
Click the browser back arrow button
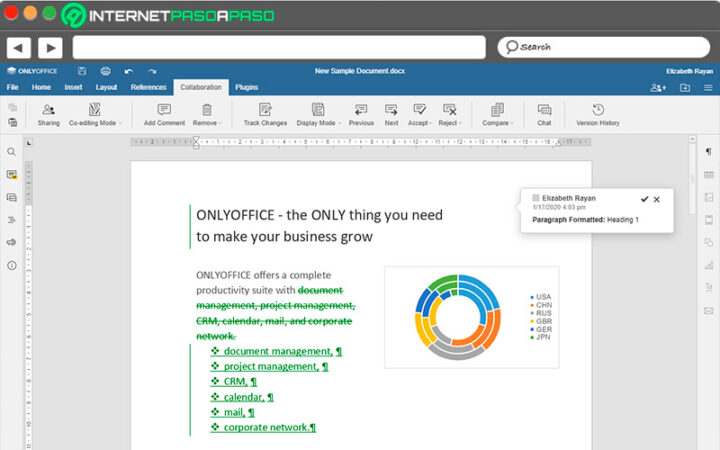point(18,47)
